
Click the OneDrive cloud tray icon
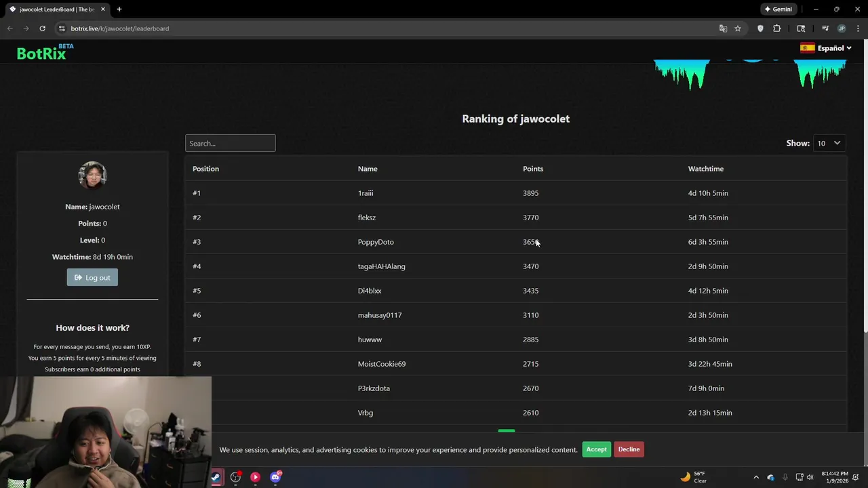click(x=770, y=477)
